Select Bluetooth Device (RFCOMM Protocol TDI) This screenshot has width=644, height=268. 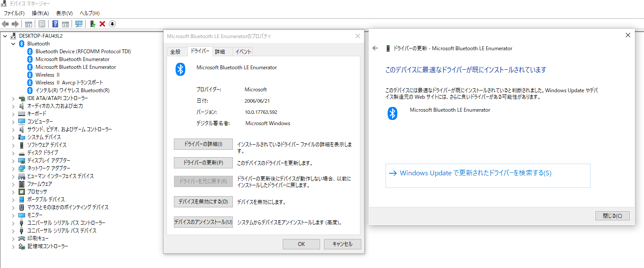pyautogui.click(x=83, y=52)
